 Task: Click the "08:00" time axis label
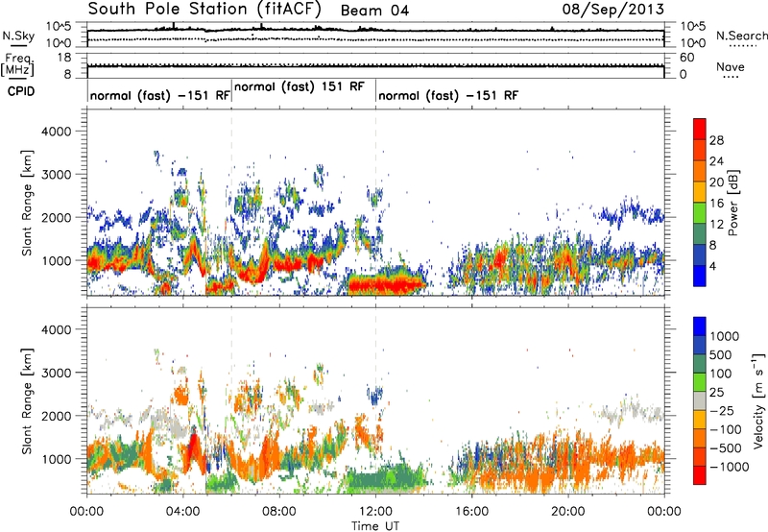pyautogui.click(x=279, y=512)
